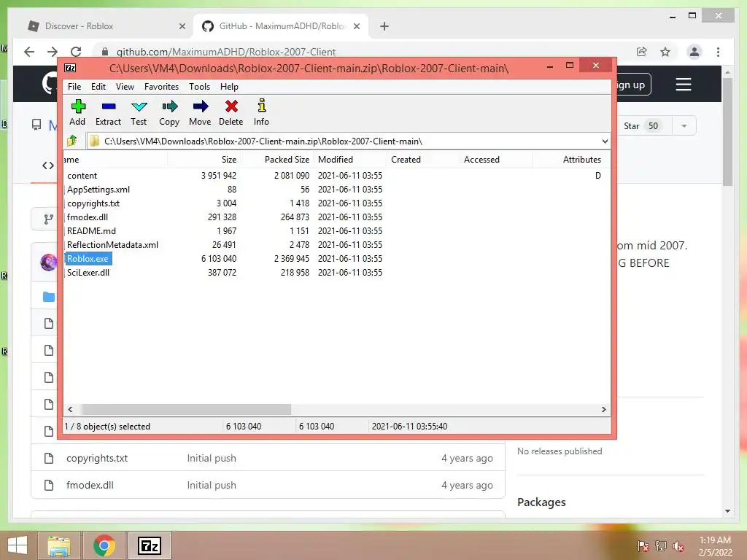Close the Discover - Roblox tab
Screen dimensions: 747x560
click(x=182, y=27)
